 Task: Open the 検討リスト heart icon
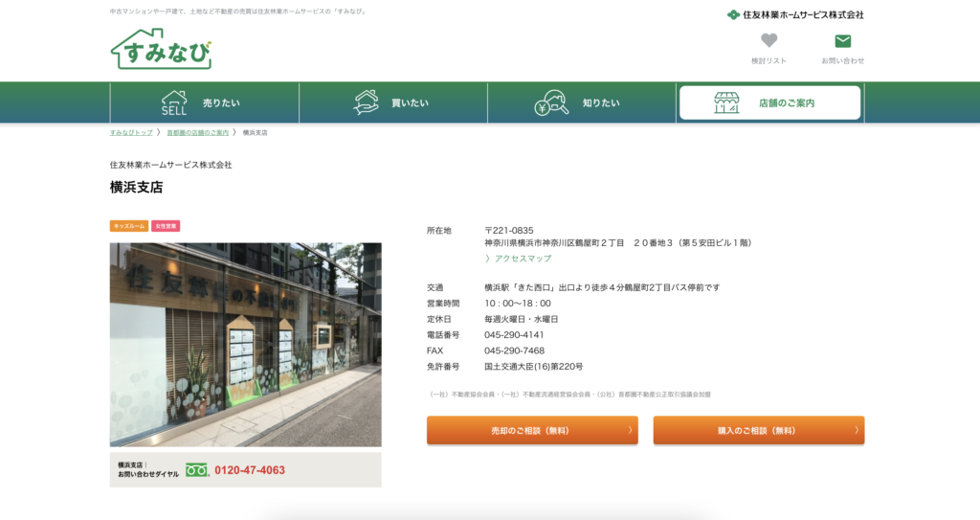click(x=768, y=40)
